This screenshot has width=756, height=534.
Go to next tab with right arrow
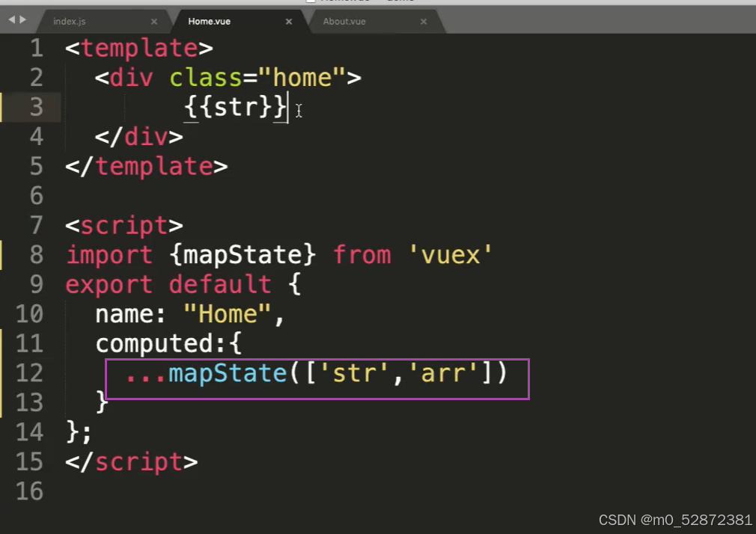click(22, 19)
